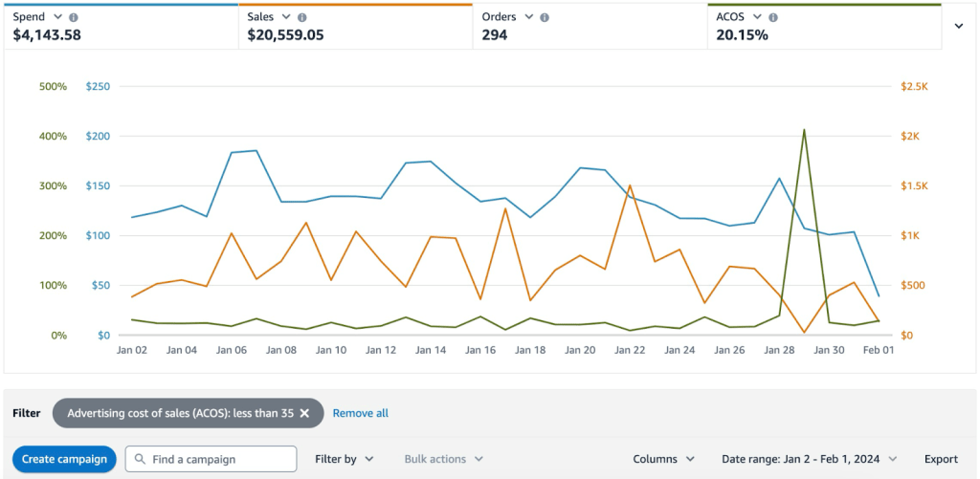980x479 pixels.
Task: Click the search magnifier icon
Action: point(139,459)
